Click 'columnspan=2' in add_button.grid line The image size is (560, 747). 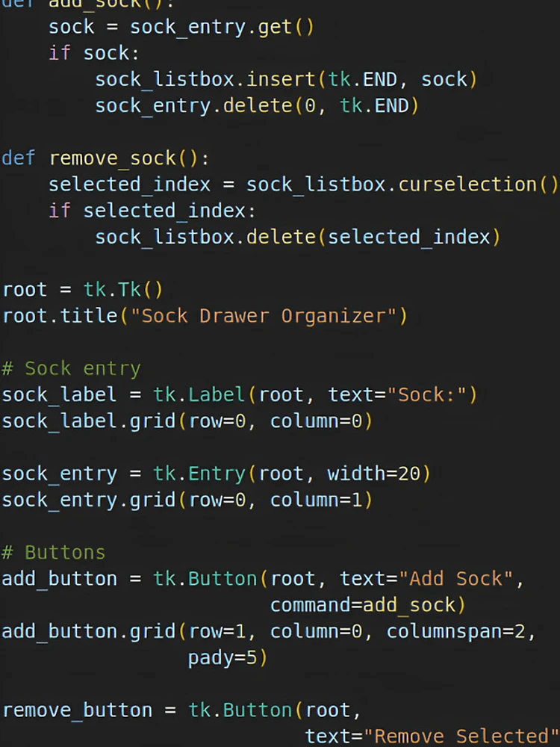(455, 632)
